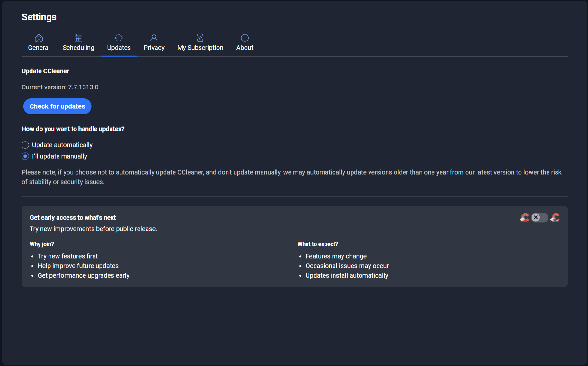Click the CCleaner Beta logo icon

pyautogui.click(x=555, y=218)
